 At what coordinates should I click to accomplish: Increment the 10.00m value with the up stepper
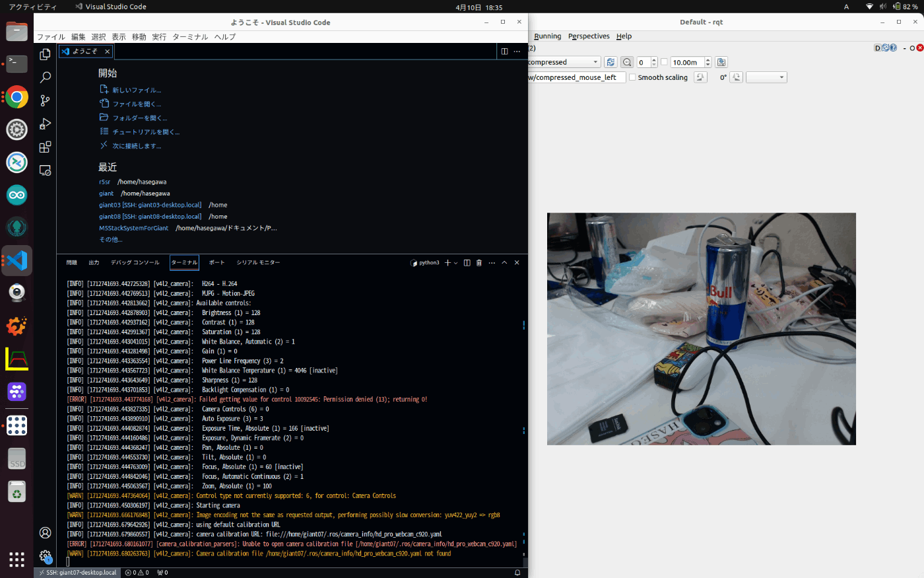pos(708,59)
